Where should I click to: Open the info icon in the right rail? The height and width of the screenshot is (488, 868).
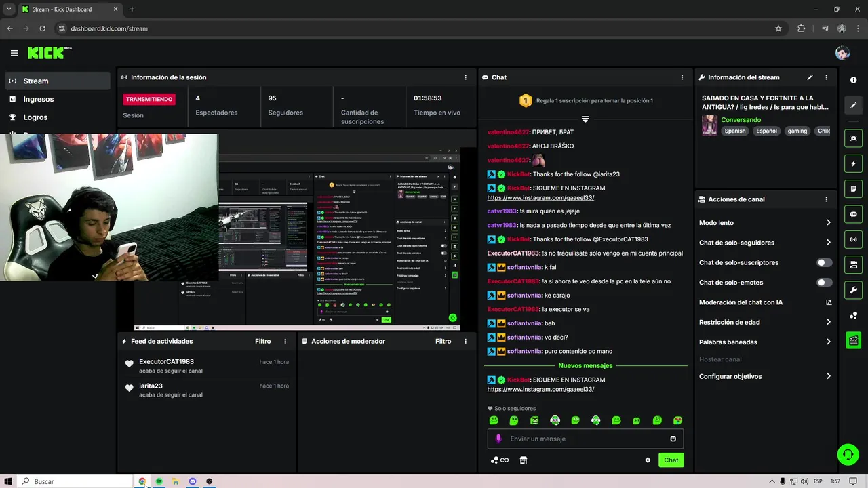click(x=853, y=80)
